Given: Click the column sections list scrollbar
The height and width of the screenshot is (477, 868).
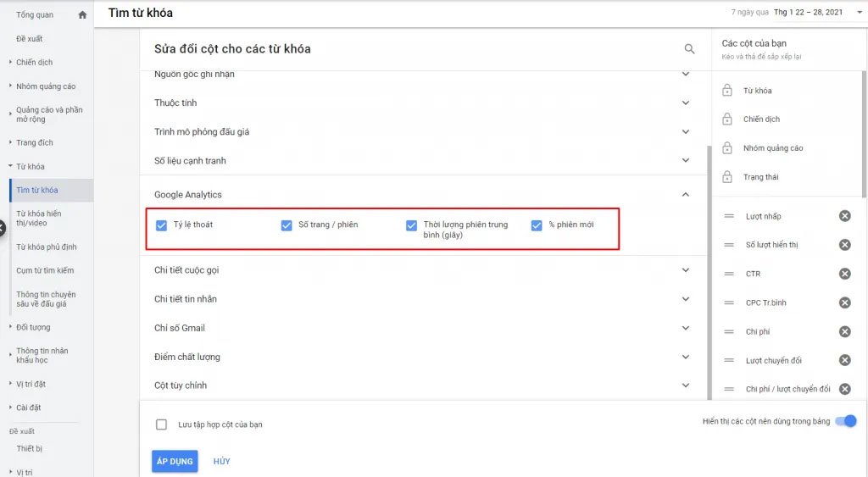Looking at the screenshot, I should 709,272.
